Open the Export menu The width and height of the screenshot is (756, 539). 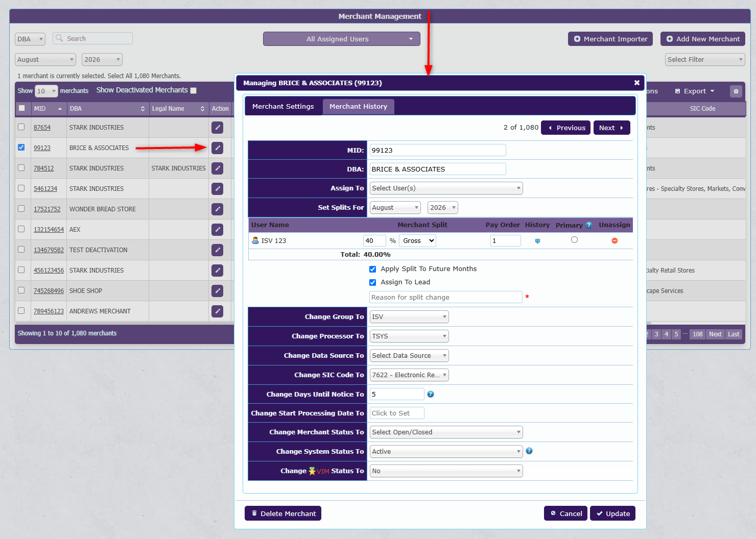695,91
